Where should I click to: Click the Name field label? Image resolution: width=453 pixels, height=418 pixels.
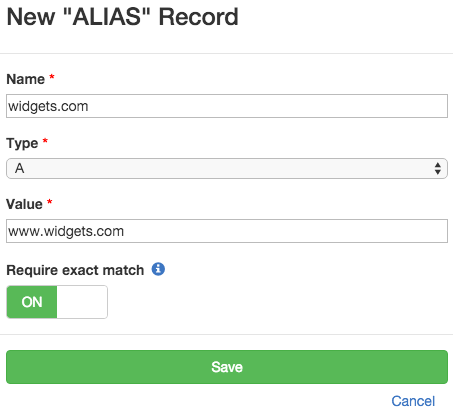tap(26, 79)
